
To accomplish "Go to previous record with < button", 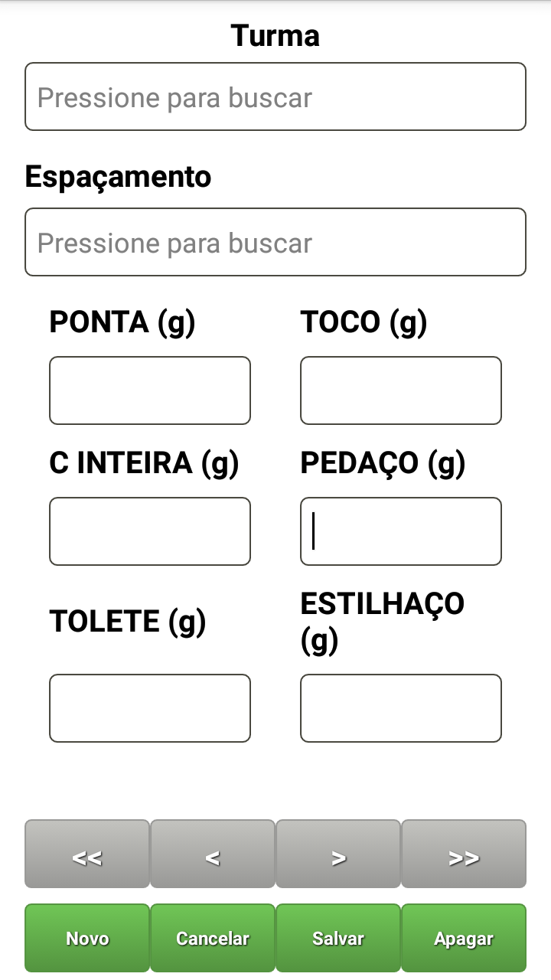I will tap(213, 854).
